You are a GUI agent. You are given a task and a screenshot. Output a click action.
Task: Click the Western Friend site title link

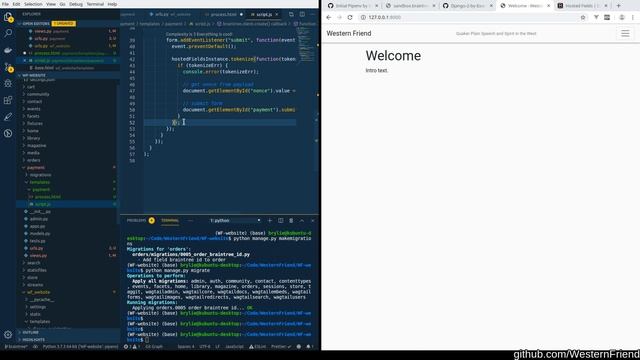click(349, 33)
